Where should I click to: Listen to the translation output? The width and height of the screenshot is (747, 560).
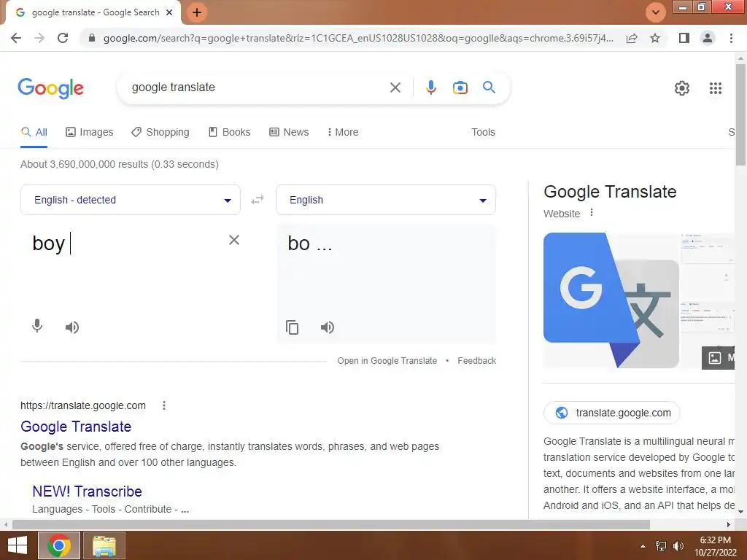click(x=328, y=327)
